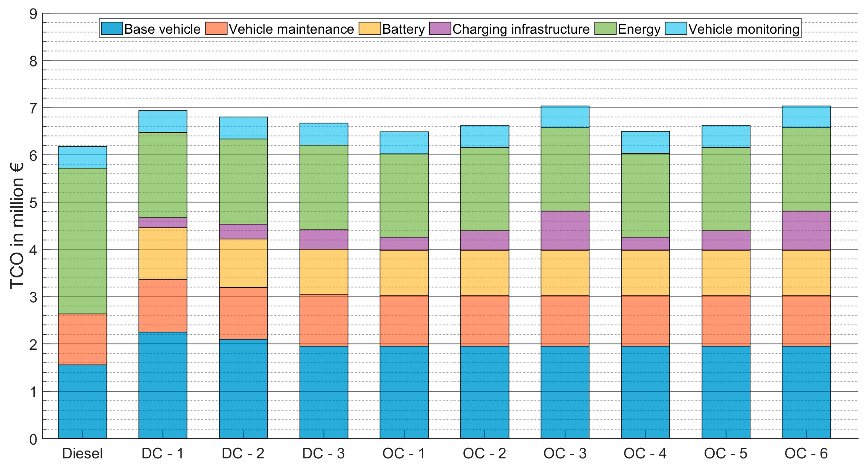Click the light blue monitoring segment of OC - 6
868x467 pixels.
(806, 117)
